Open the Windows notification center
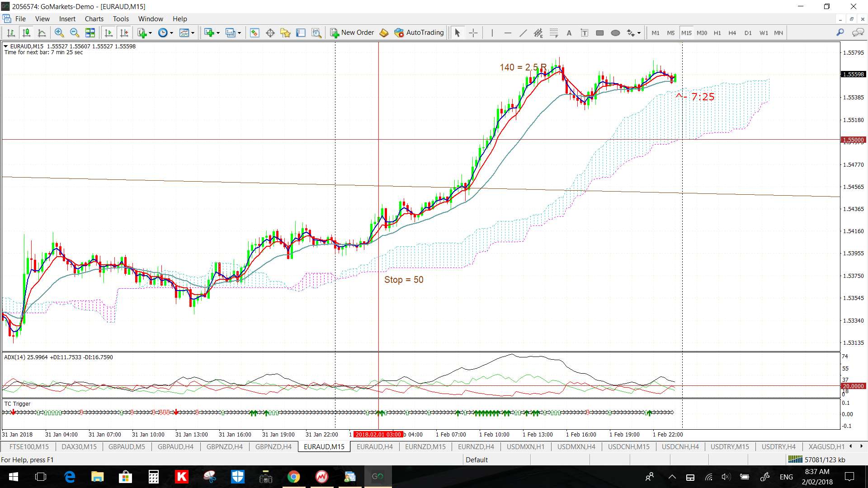Image resolution: width=868 pixels, height=488 pixels. 849,477
